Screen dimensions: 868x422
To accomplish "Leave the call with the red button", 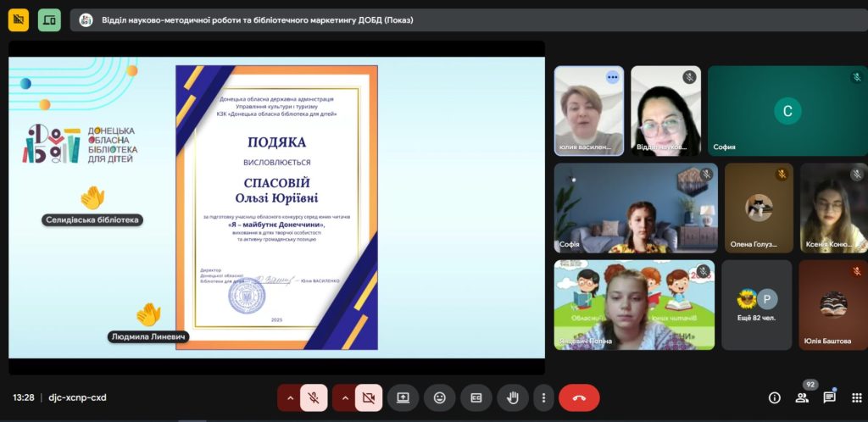I will click(x=579, y=397).
